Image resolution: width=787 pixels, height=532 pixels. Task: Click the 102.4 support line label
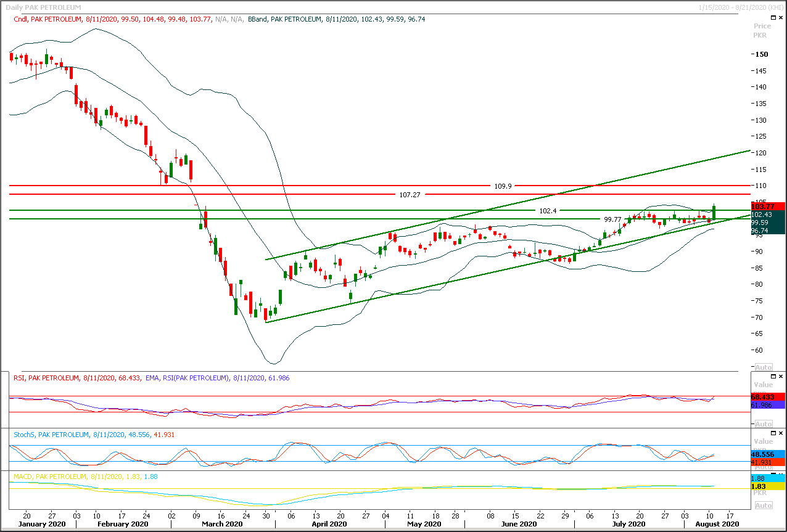548,210
